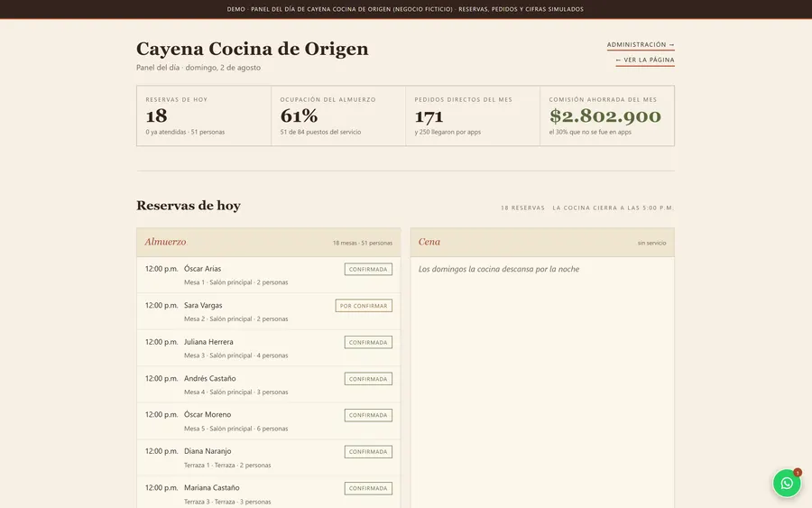Click the 'sin servicio' label in Cena
Image resolution: width=812 pixels, height=508 pixels.
pos(652,243)
